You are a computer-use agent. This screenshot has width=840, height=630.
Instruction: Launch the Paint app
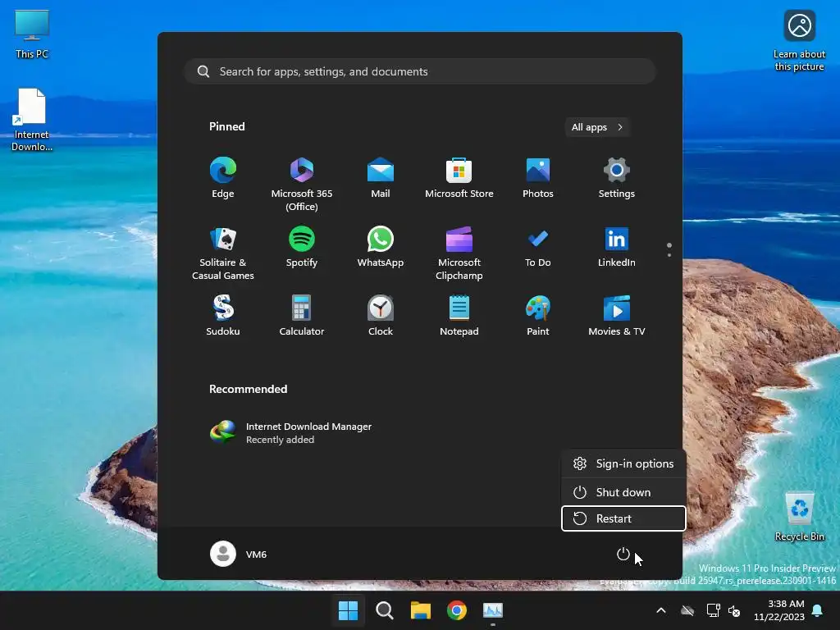click(538, 316)
